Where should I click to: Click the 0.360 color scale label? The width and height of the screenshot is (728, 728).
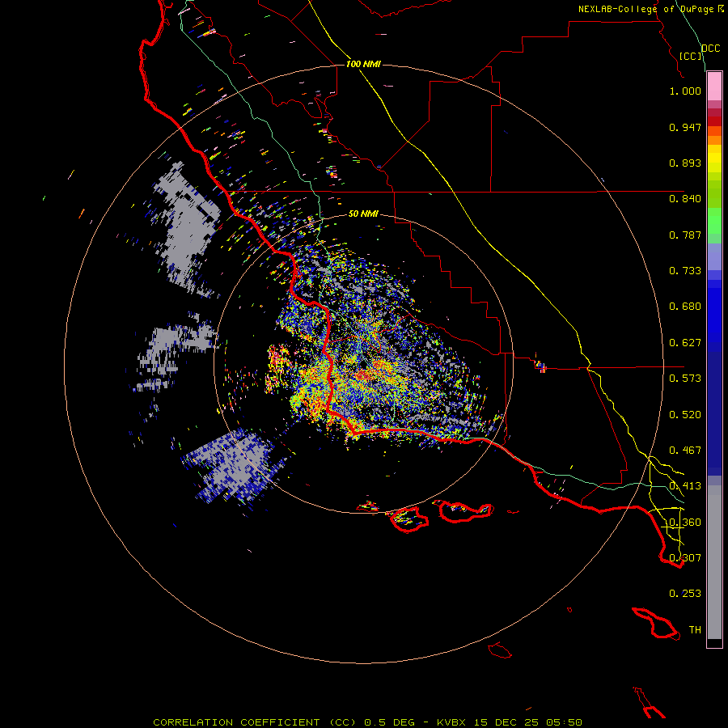tap(685, 523)
